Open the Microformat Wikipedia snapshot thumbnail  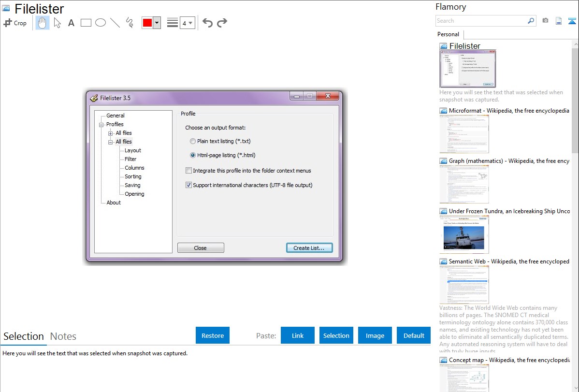(464, 134)
